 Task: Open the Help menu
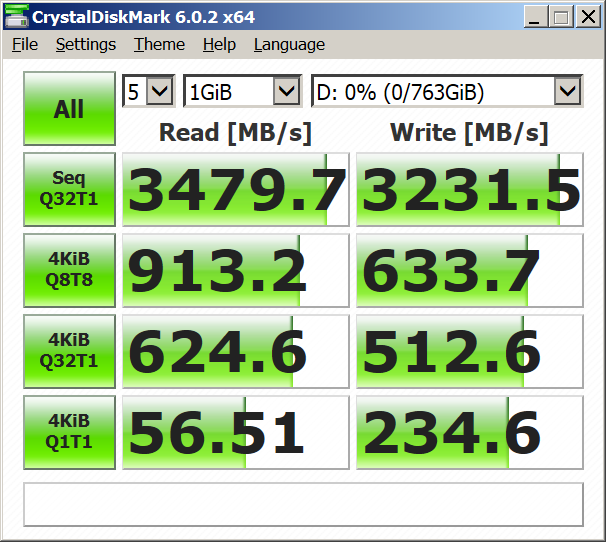click(x=219, y=45)
